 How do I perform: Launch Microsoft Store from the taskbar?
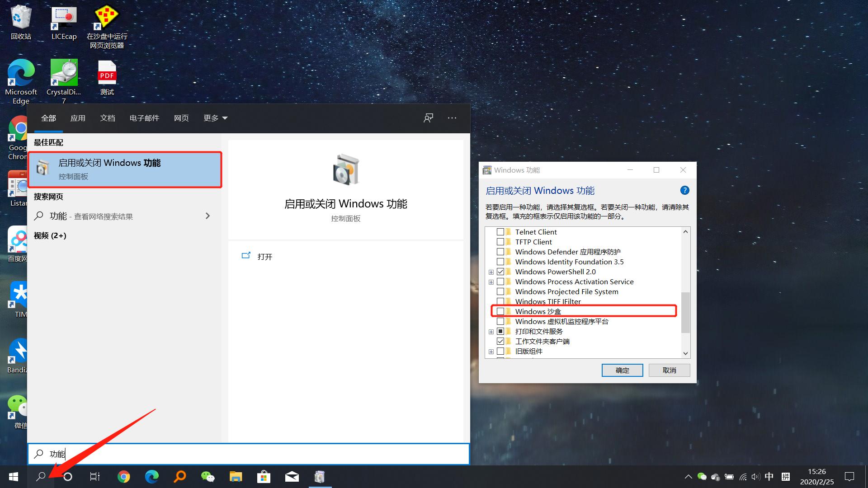(264, 476)
